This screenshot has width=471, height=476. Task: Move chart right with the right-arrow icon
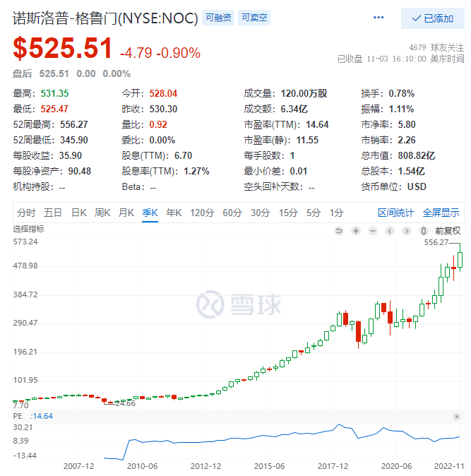pos(407,231)
